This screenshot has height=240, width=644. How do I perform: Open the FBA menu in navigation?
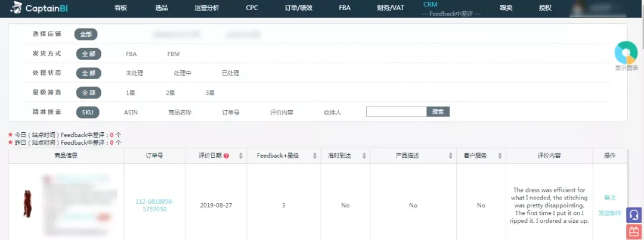[x=345, y=8]
